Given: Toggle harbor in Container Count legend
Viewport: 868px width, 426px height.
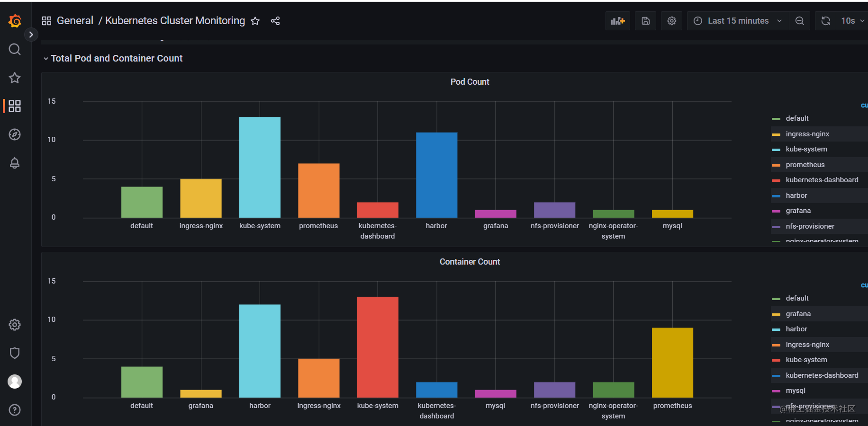Looking at the screenshot, I should click(x=796, y=329).
